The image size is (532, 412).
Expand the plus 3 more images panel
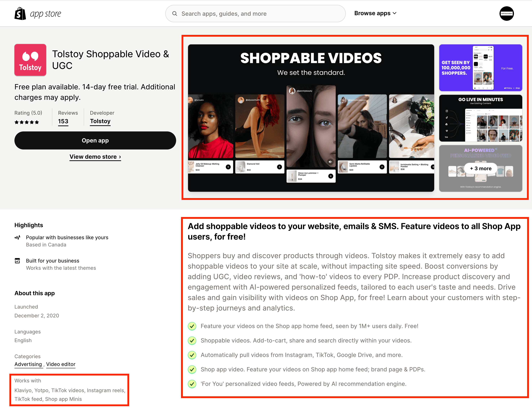pos(480,168)
